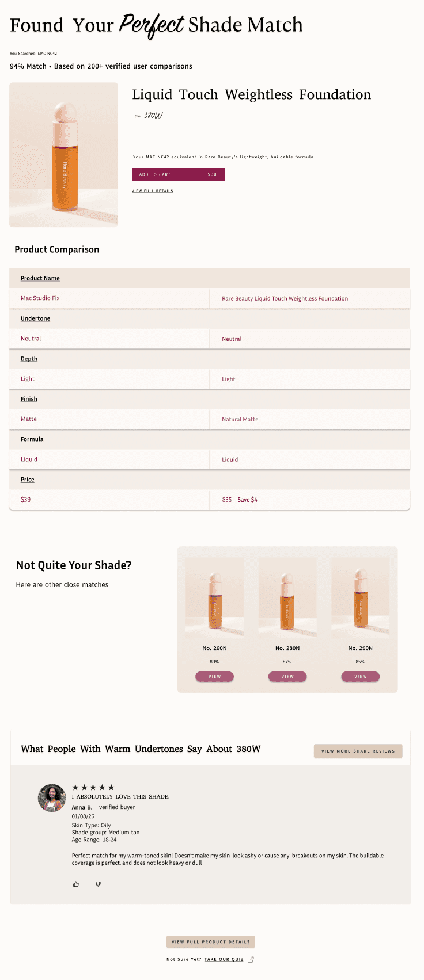Click Anna B. reviewer profile photo
Image resolution: width=424 pixels, height=980 pixels.
(52, 798)
